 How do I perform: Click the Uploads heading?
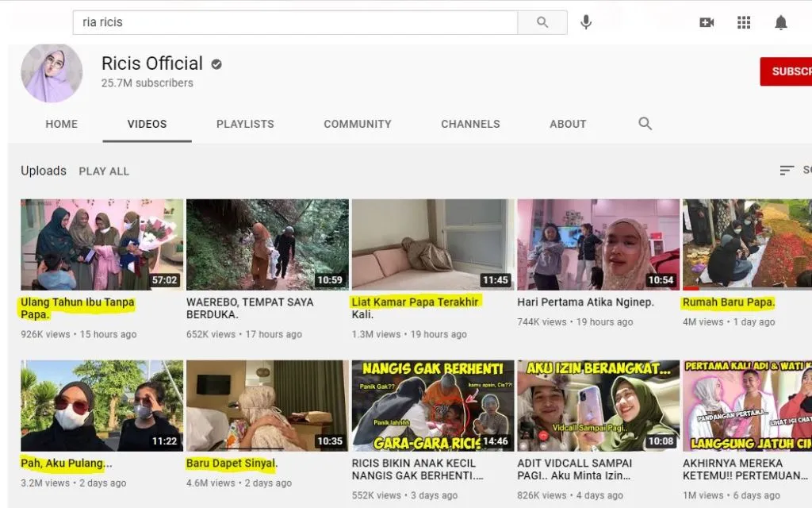coord(44,171)
